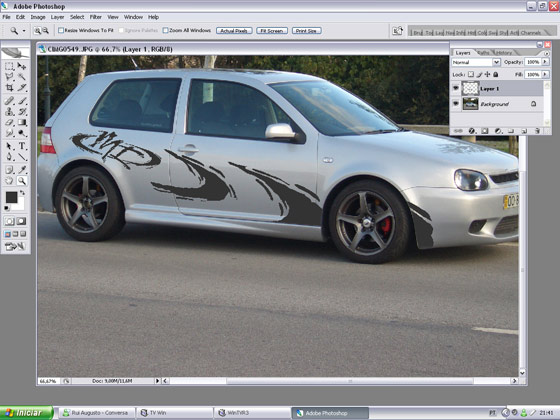Open the Channels palette well tab
The height and width of the screenshot is (420, 560).
(531, 32)
